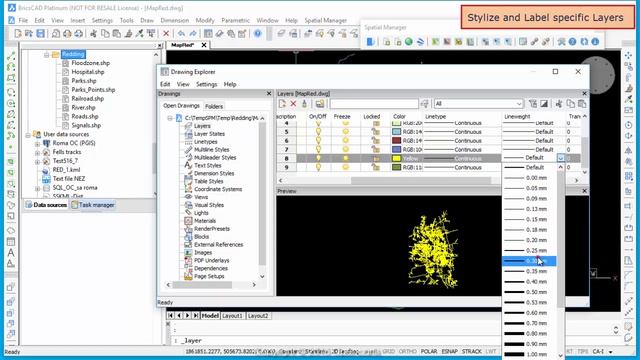
Task: Select Floodzone.shp in data sources tree
Action: tap(90, 63)
